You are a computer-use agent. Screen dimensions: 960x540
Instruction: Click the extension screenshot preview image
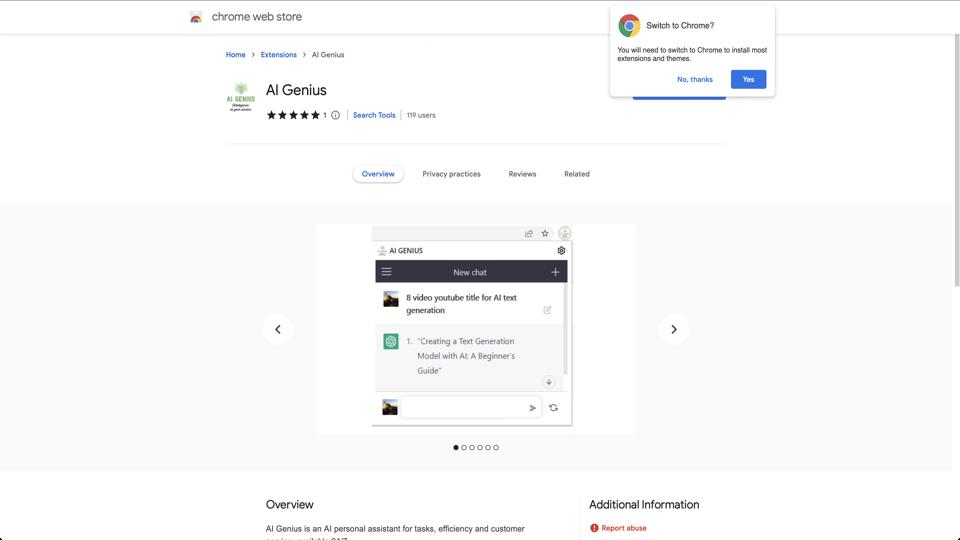click(x=476, y=329)
